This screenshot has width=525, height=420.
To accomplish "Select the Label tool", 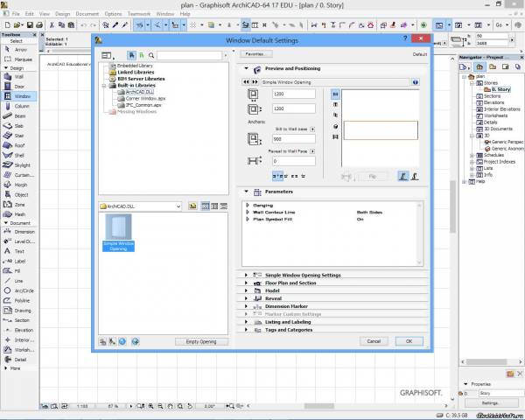I will point(18,262).
